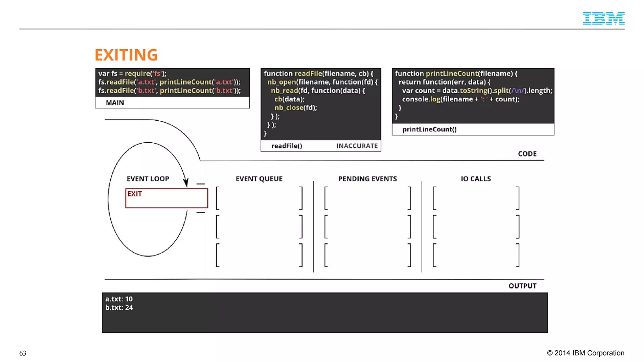Click the console.log(filename line
Image resolution: width=644 pixels, height=362 pixels.
(x=461, y=99)
